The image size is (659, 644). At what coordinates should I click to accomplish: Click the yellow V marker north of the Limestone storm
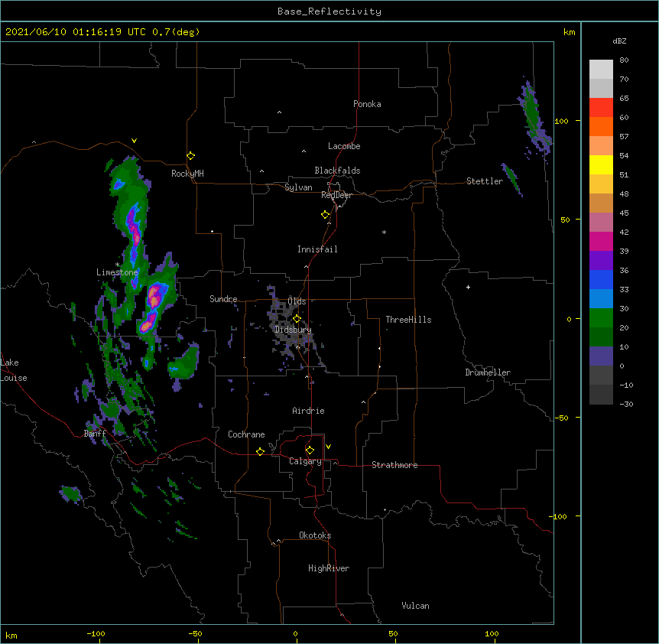[134, 141]
